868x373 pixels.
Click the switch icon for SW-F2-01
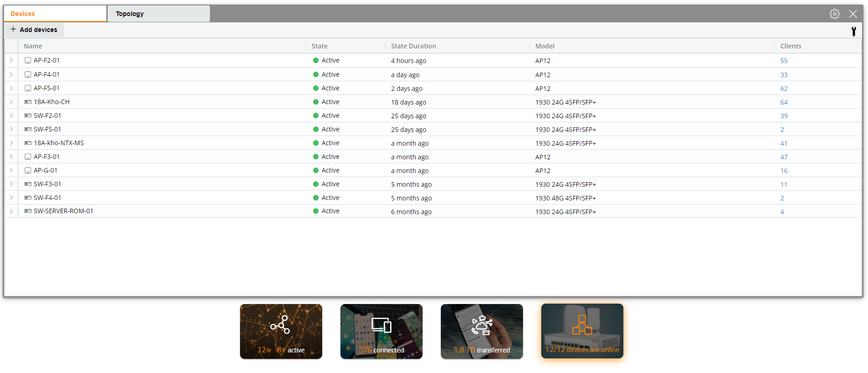(28, 116)
